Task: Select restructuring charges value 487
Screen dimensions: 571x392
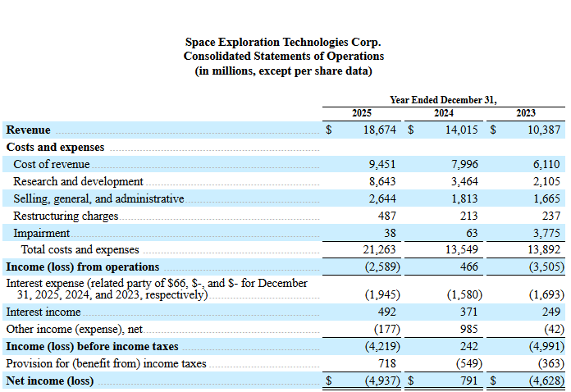Action: [x=386, y=216]
